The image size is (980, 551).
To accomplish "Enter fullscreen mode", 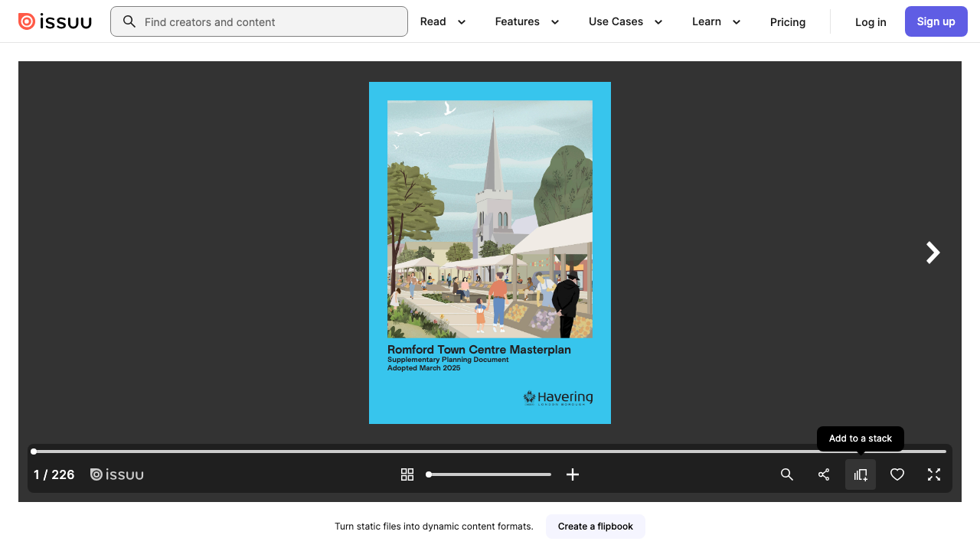I will pyautogui.click(x=934, y=474).
